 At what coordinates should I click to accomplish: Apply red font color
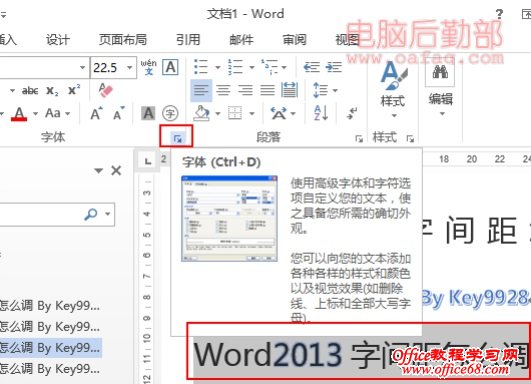pos(19,113)
